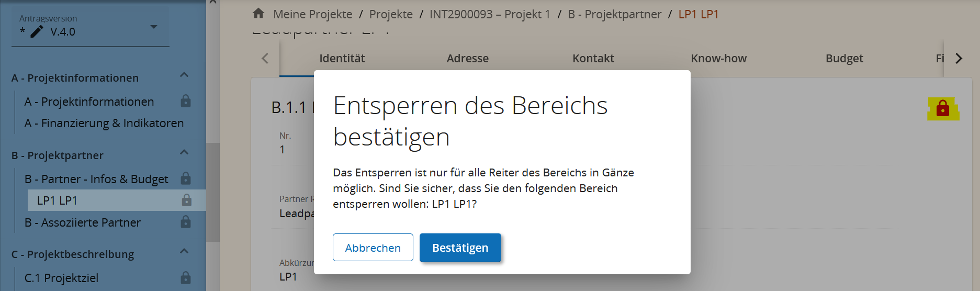Screen dimensions: 980x291
Task: Collapse the B - Projektpartner section
Action: point(184,152)
